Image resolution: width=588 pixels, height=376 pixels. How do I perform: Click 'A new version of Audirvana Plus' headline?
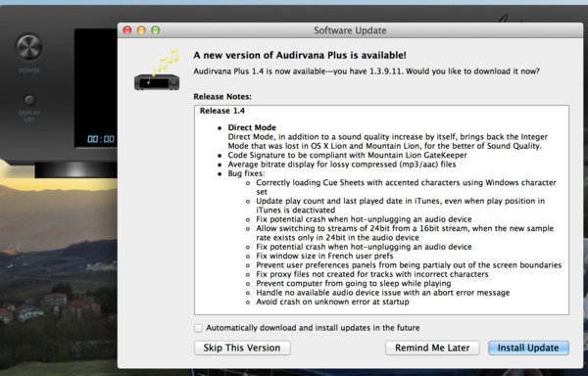pyautogui.click(x=300, y=56)
